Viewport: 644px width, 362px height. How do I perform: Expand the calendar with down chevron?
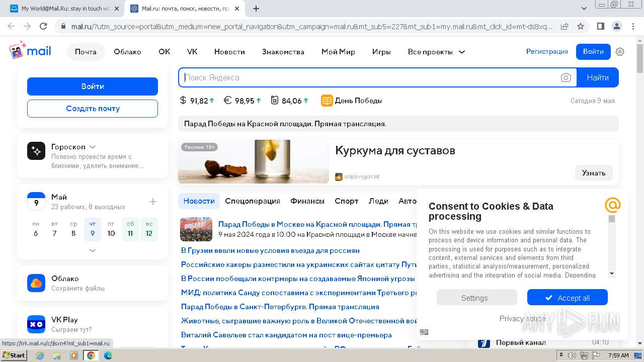pyautogui.click(x=93, y=250)
